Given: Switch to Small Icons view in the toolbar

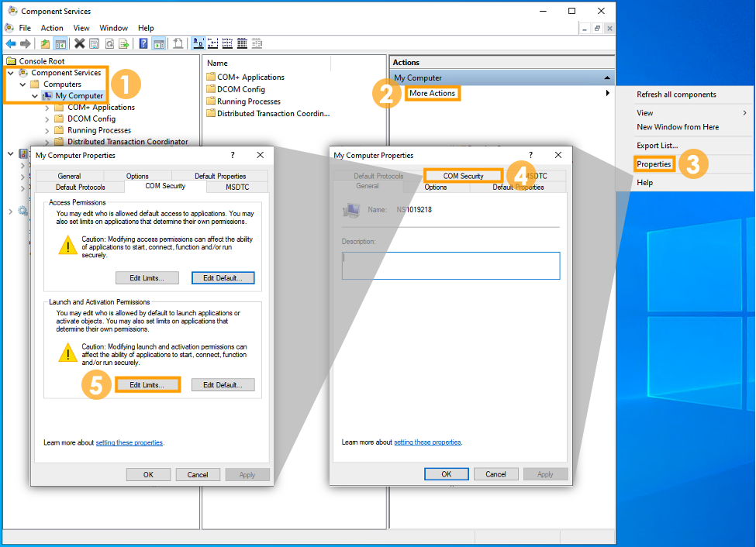Looking at the screenshot, I should 212,44.
